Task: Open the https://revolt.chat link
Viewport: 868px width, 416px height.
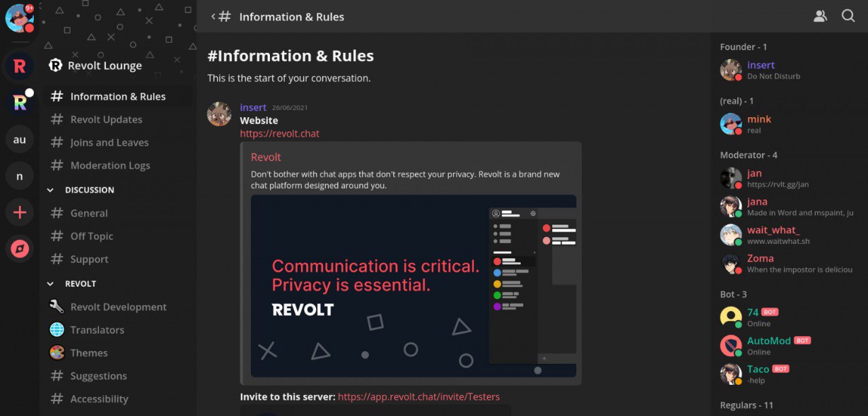Action: click(x=279, y=134)
